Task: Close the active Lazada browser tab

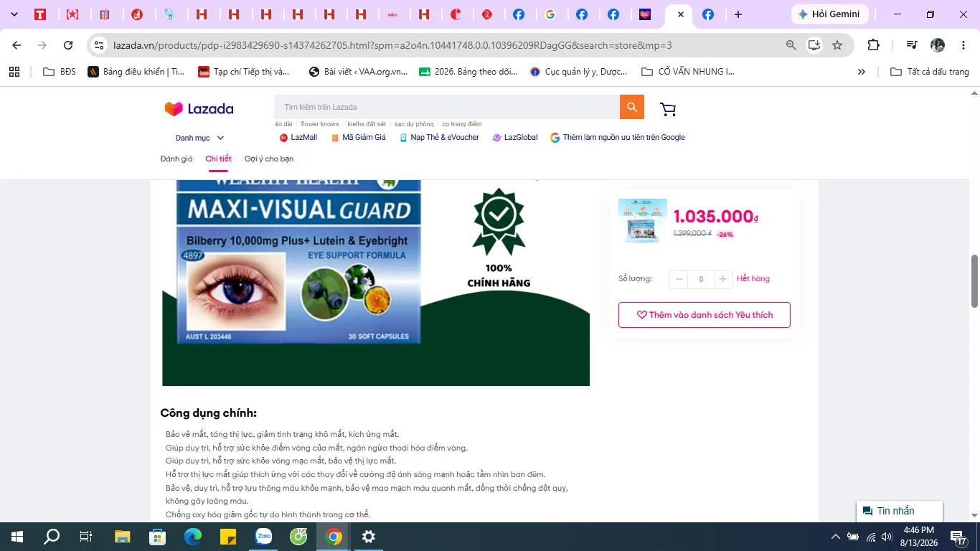Action: tap(680, 14)
